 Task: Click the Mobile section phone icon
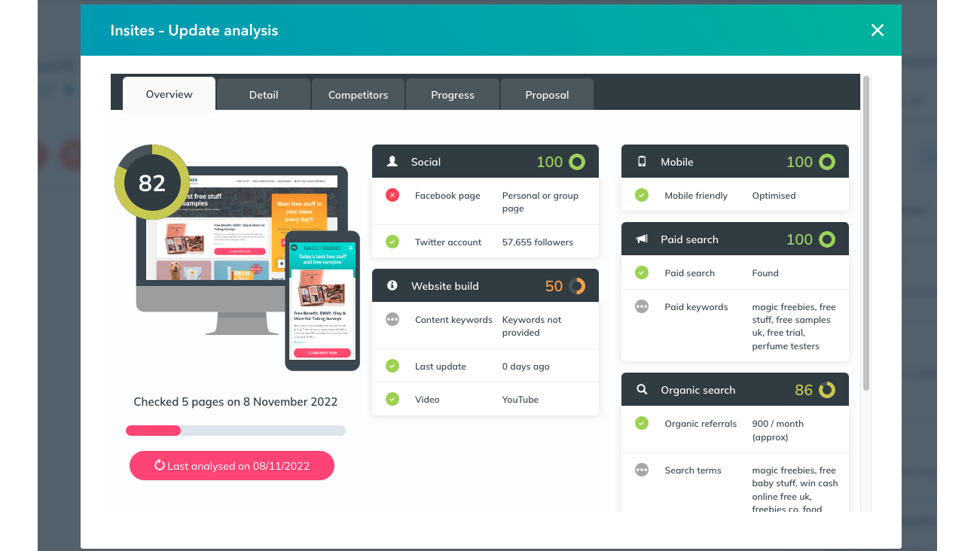click(641, 161)
